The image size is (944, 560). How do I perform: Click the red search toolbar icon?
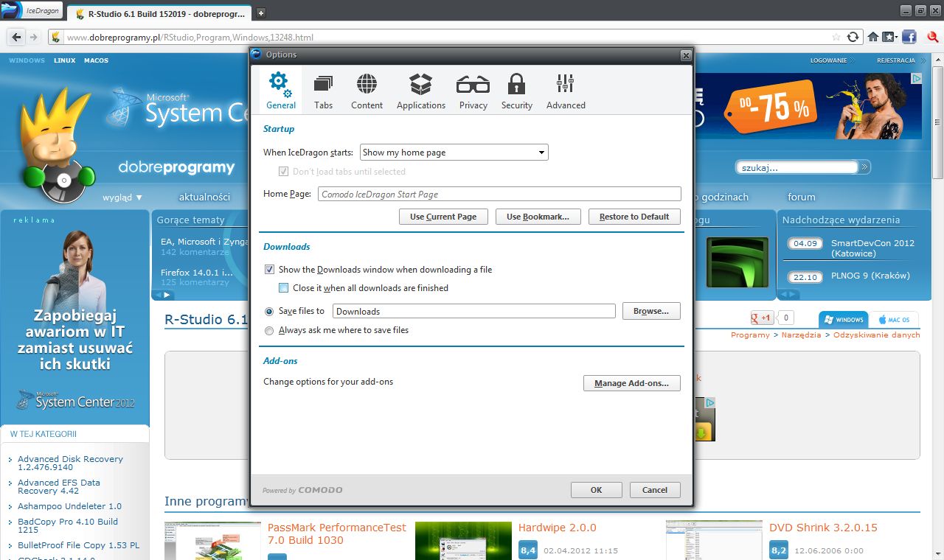point(934,37)
